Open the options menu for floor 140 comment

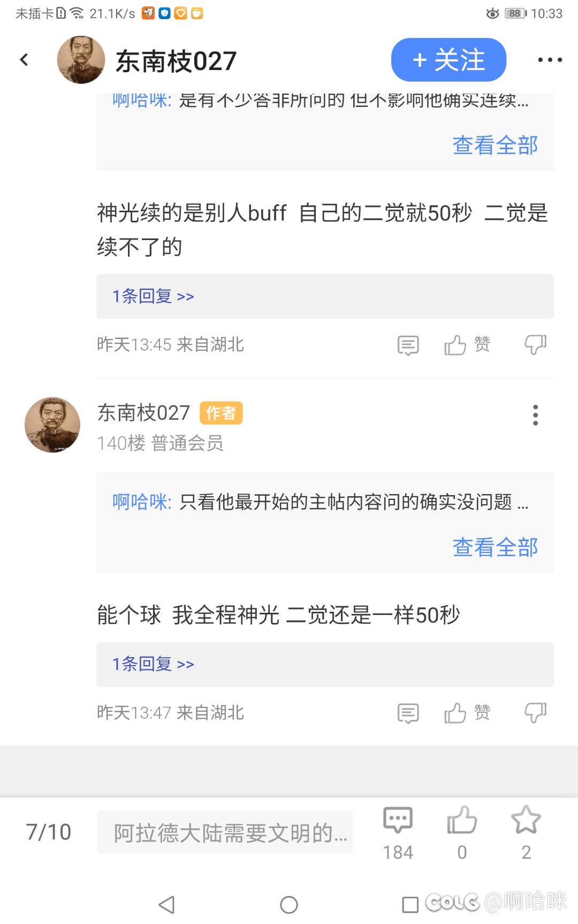coord(535,415)
